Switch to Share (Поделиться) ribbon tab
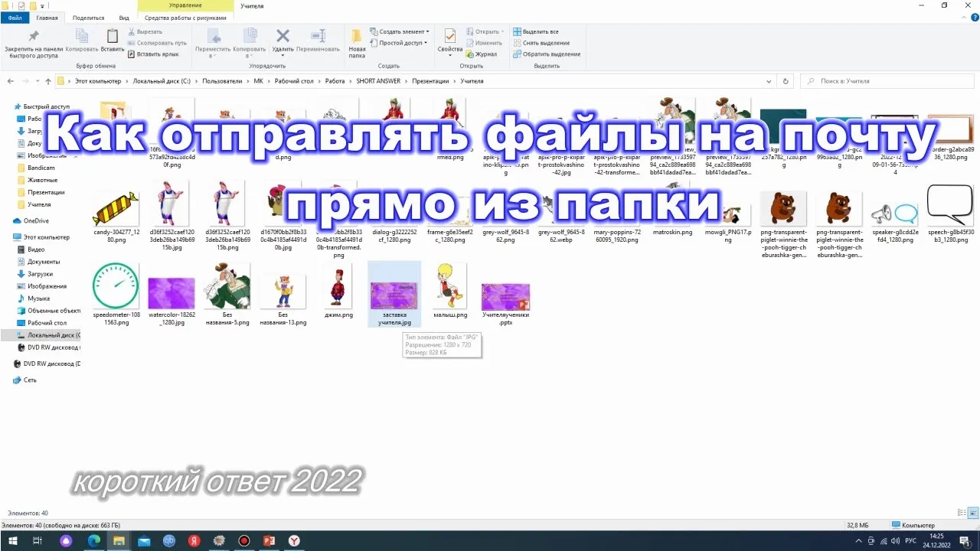 pyautogui.click(x=88, y=17)
